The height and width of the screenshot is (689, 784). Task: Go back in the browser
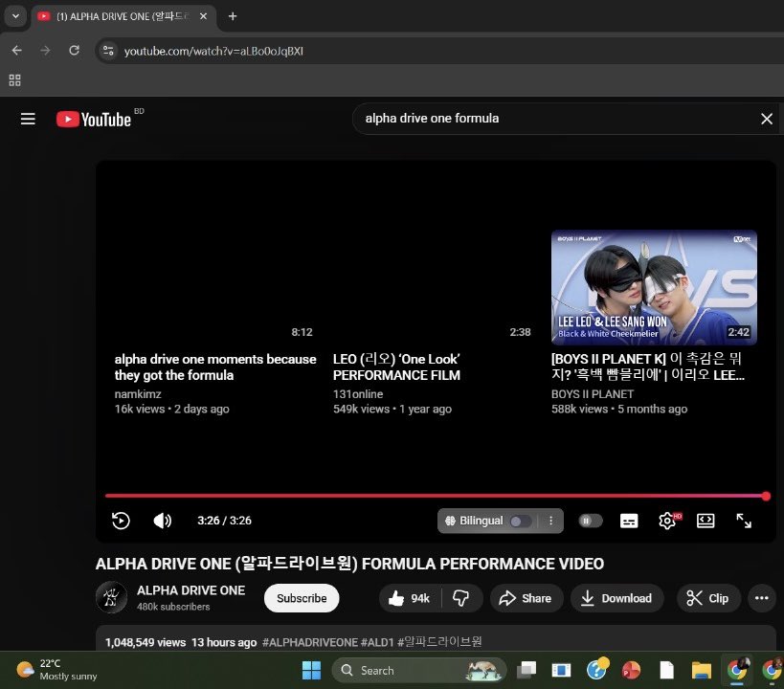pos(16,51)
